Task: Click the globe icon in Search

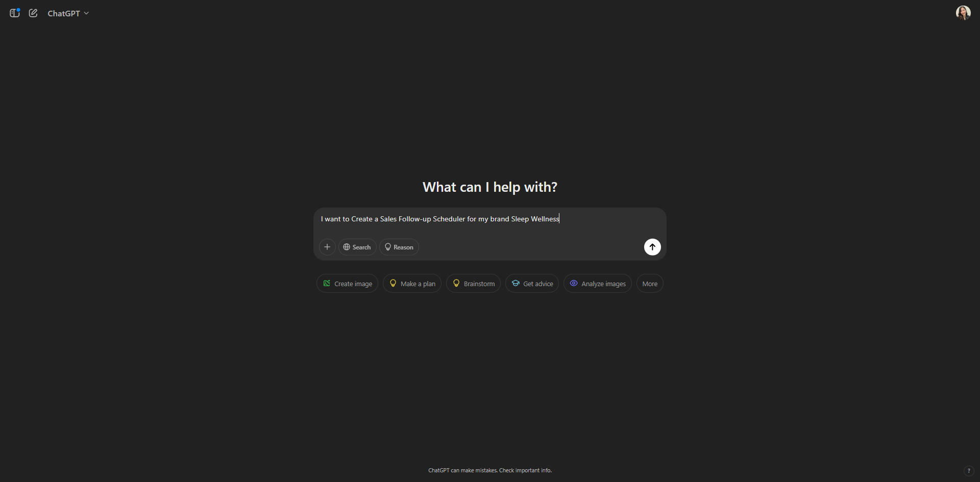Action: tap(347, 247)
